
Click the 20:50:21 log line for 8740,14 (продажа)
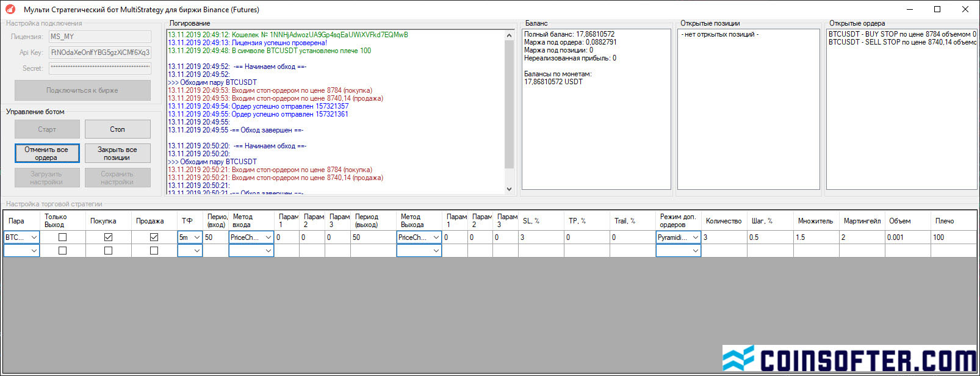tap(275, 178)
